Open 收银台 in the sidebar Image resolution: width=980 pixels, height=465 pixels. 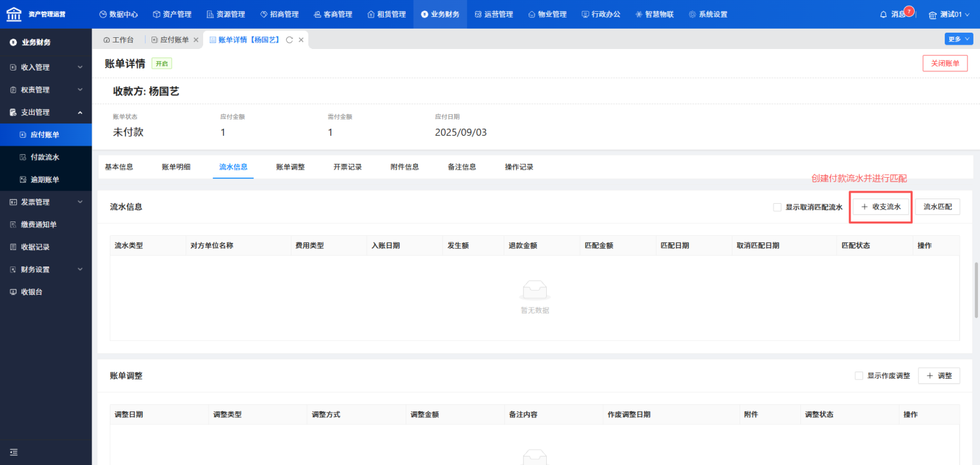(46, 292)
